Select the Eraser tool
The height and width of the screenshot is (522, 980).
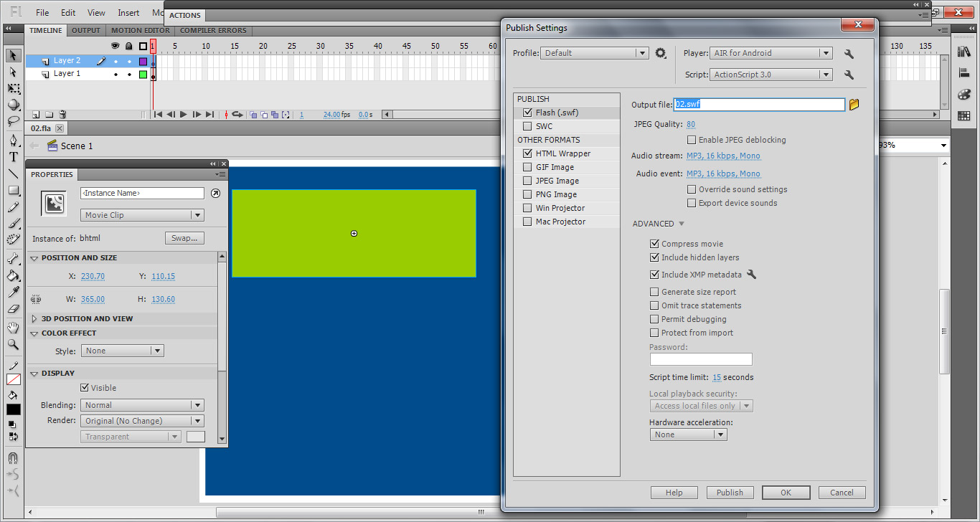13,309
